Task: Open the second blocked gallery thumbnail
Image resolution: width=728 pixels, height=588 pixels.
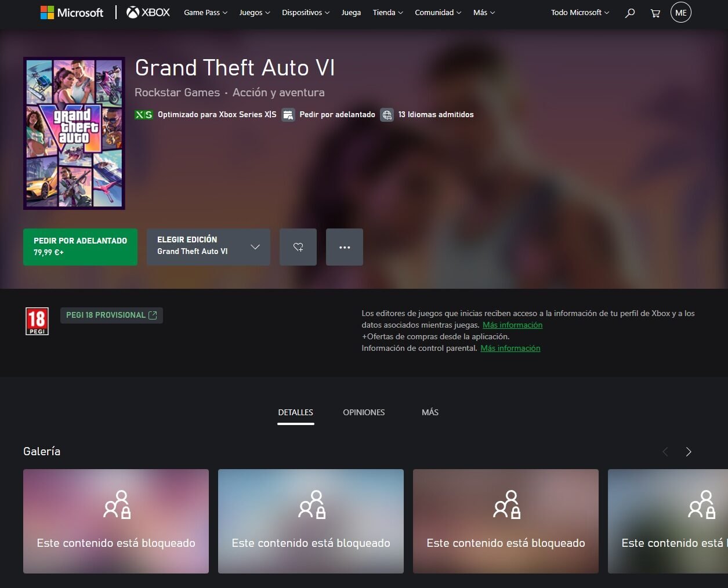Action: 311,521
